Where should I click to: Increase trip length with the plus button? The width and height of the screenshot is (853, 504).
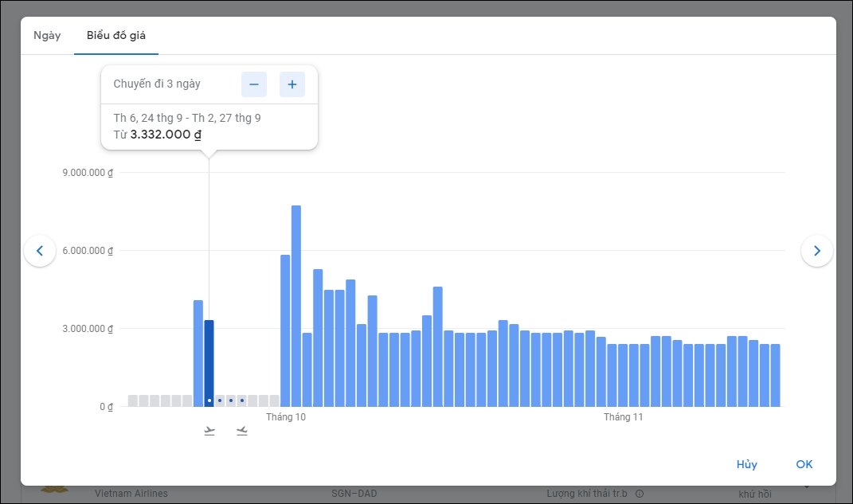(x=292, y=84)
